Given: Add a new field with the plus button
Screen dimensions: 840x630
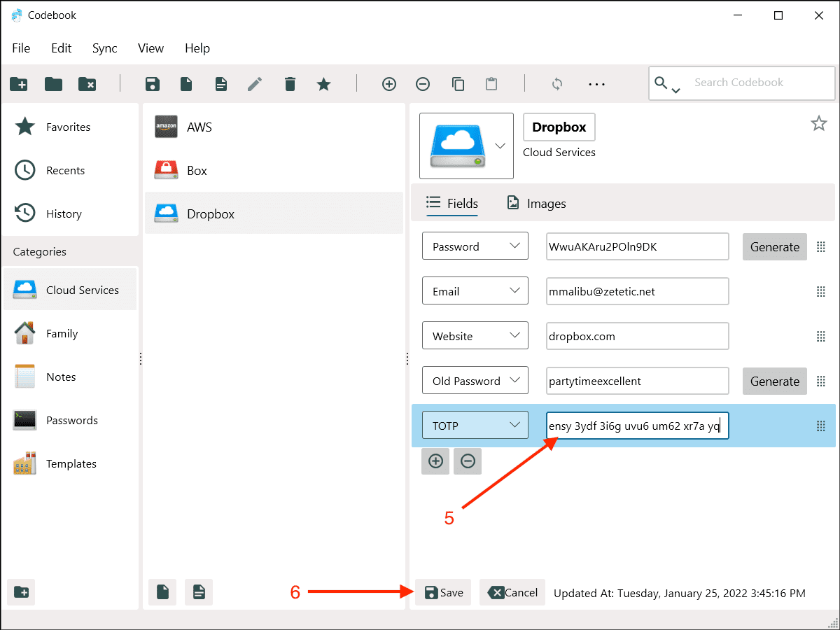Looking at the screenshot, I should tap(435, 461).
